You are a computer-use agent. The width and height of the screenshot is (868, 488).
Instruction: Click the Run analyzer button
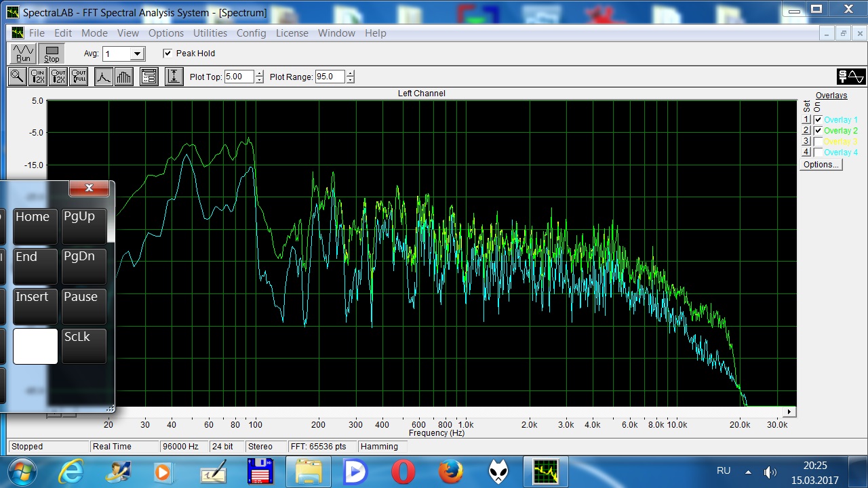(x=24, y=54)
